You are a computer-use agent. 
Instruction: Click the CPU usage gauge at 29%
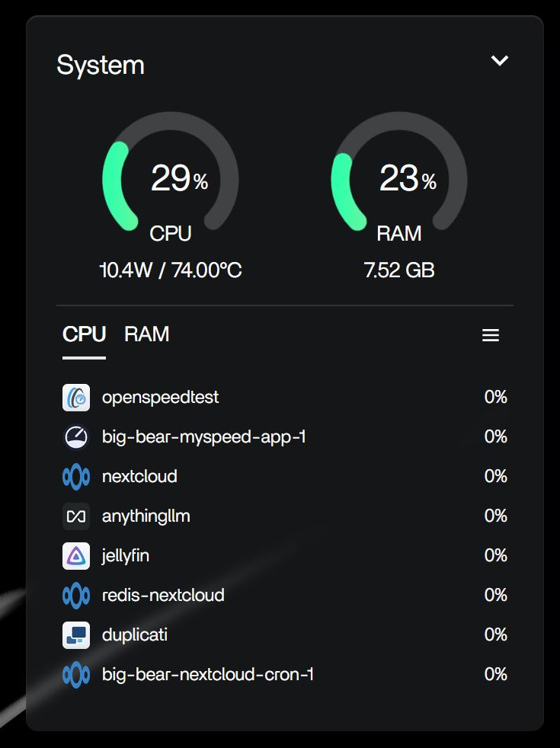pos(171,180)
